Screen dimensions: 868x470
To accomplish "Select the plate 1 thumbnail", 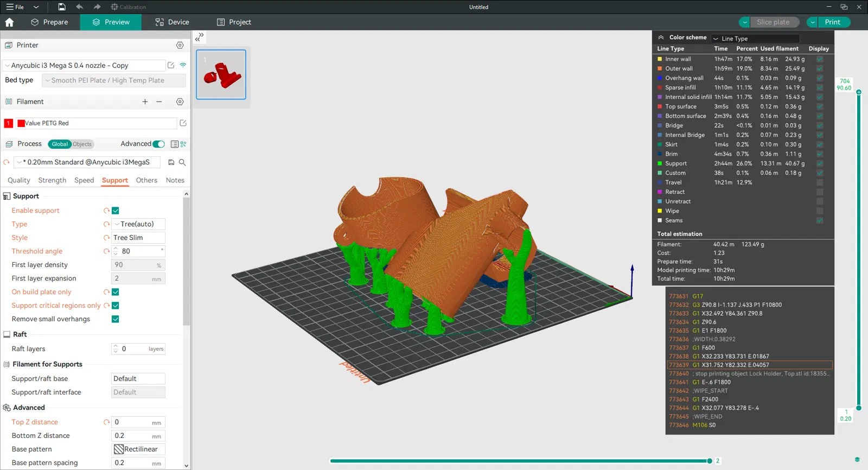I will coord(221,74).
